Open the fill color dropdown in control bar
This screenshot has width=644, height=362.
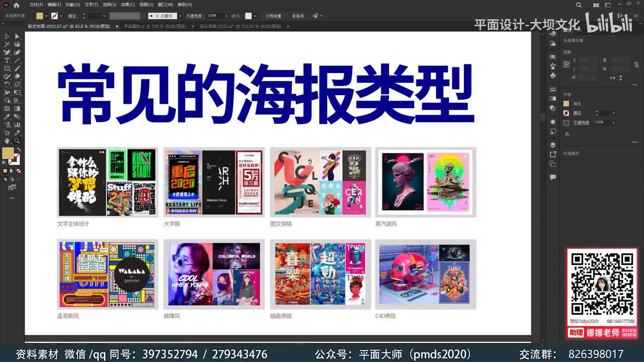pos(46,16)
